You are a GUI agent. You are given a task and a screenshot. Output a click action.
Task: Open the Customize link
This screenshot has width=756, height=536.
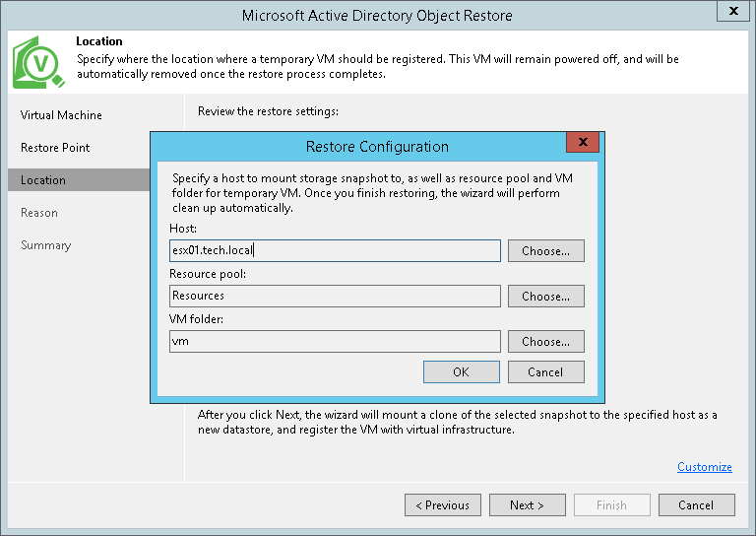click(x=704, y=467)
